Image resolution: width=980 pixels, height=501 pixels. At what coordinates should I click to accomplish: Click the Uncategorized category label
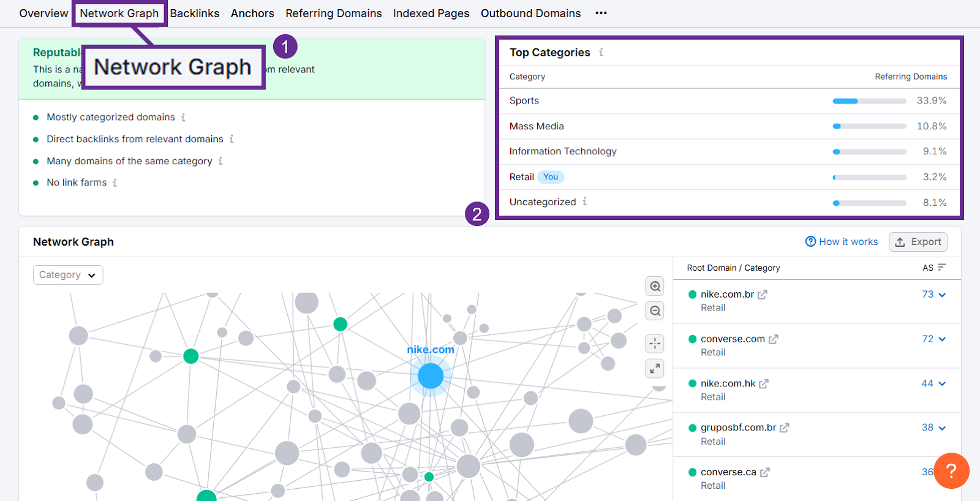543,202
